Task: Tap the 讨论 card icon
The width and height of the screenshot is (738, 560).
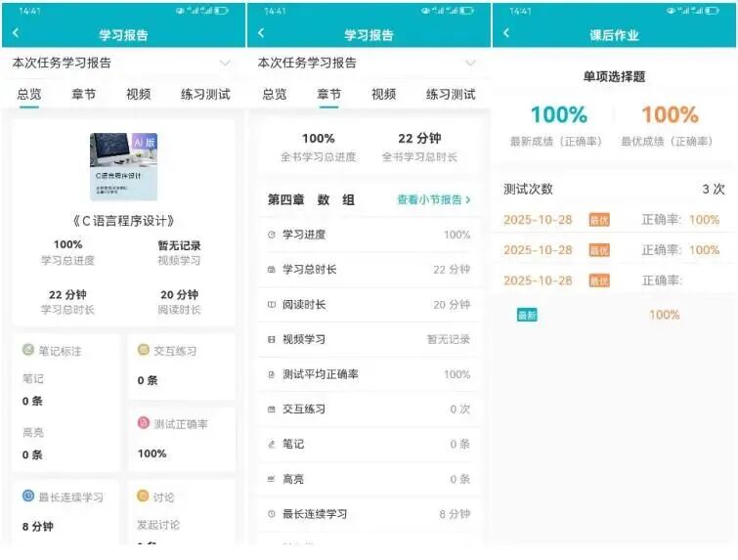Action: 143,495
